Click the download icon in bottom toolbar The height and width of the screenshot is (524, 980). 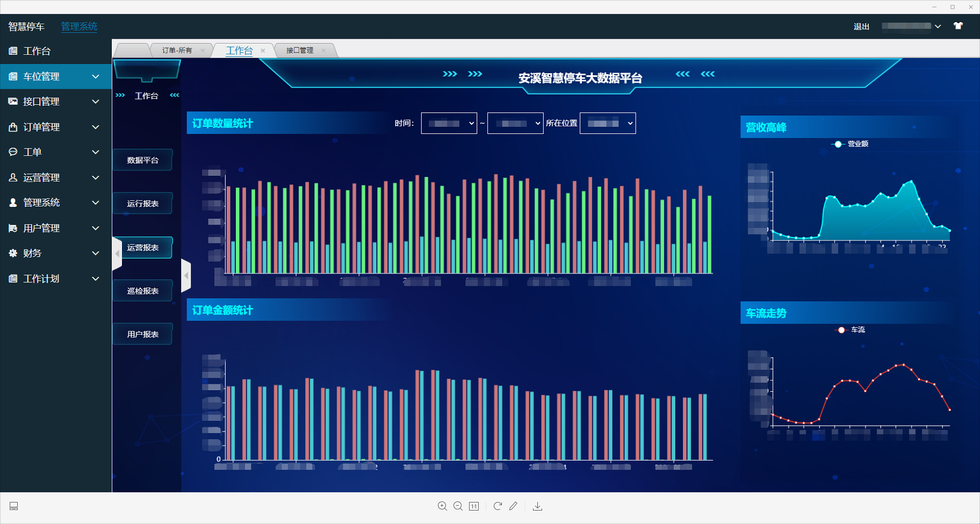point(537,506)
